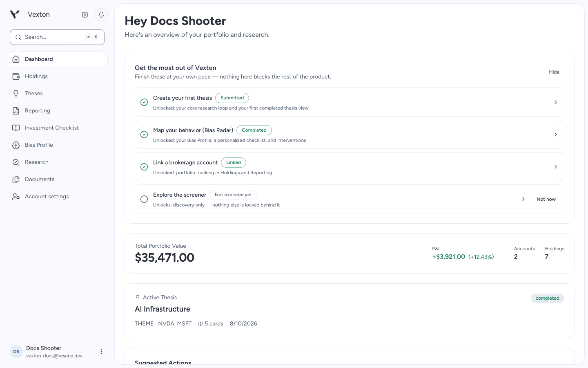Click the check circle for Create first thesis
Screen dimensions: 588x368
pos(144,102)
